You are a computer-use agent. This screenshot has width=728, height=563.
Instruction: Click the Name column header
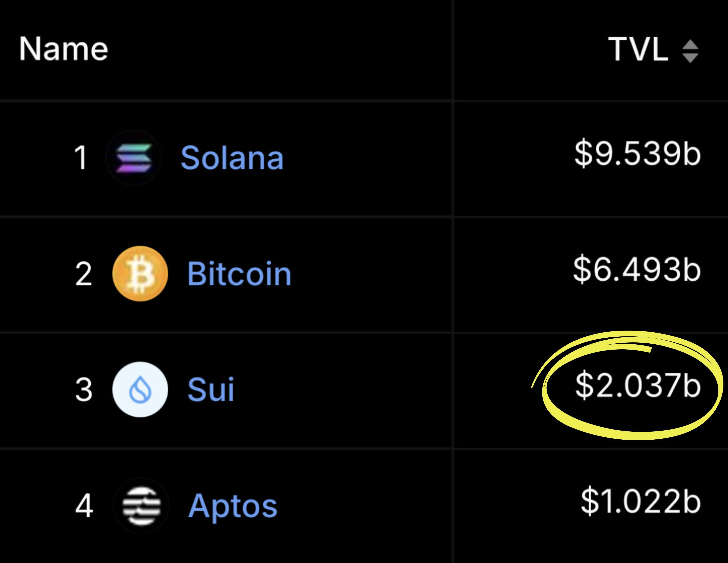click(63, 49)
